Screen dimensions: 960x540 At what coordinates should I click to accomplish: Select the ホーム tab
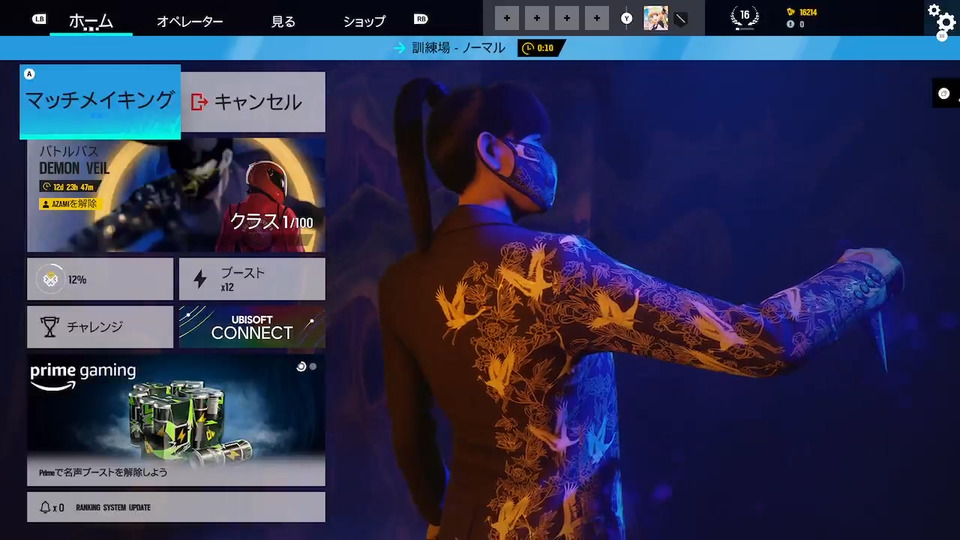pos(91,21)
